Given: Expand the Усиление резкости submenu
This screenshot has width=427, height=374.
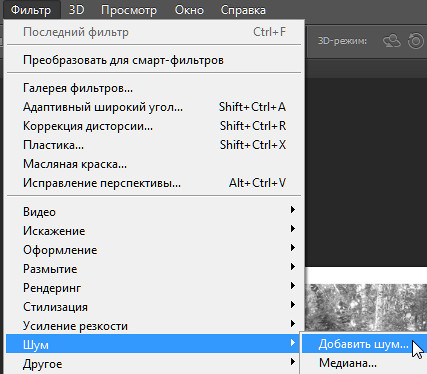Looking at the screenshot, I should coord(154,326).
